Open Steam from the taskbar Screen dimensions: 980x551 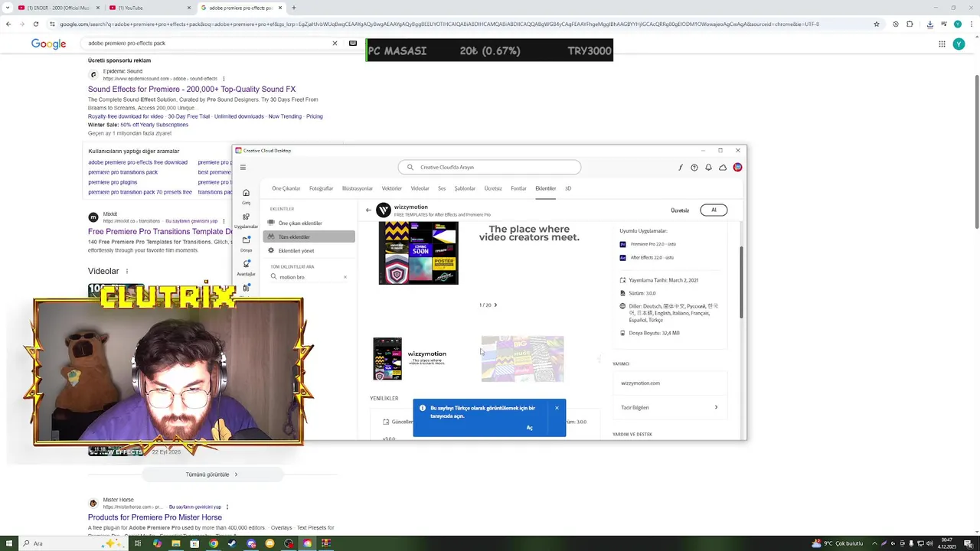(232, 543)
